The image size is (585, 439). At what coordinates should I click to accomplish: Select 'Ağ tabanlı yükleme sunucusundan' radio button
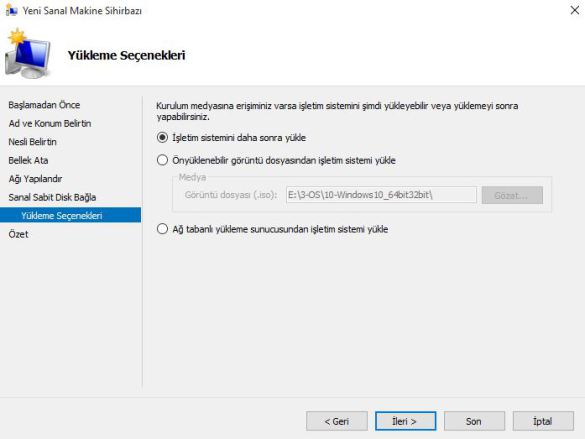[162, 229]
